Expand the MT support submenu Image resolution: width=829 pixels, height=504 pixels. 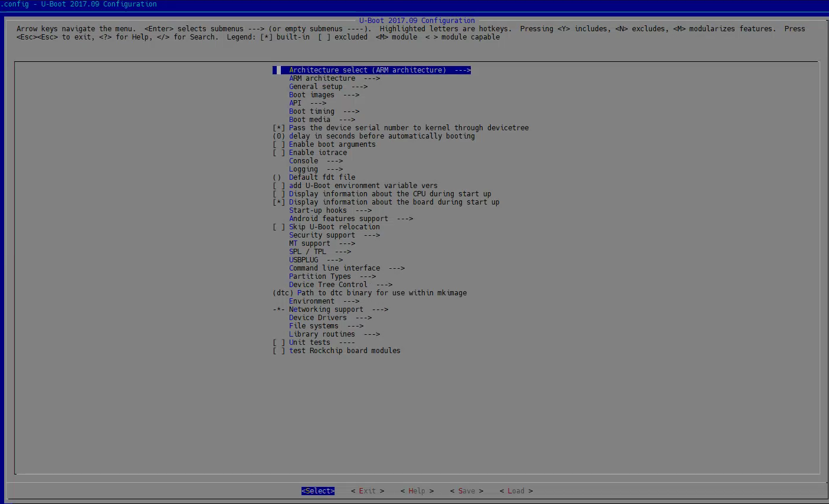click(322, 243)
